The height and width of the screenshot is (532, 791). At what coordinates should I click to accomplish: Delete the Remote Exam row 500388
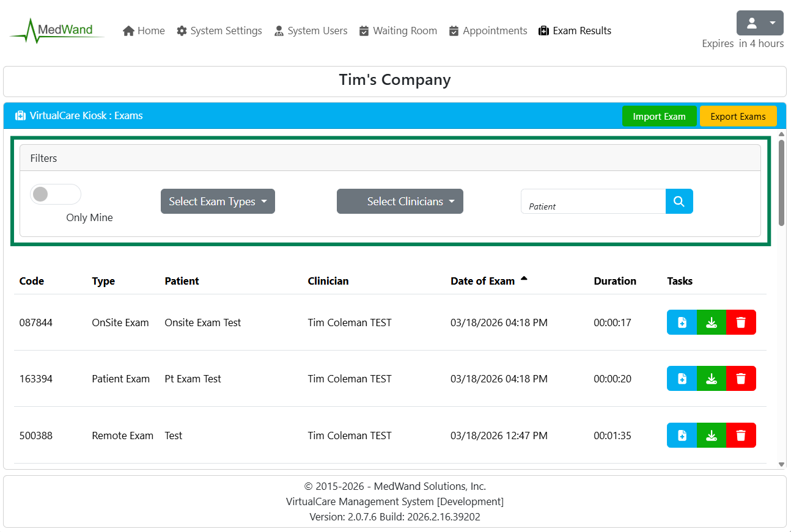coord(741,435)
